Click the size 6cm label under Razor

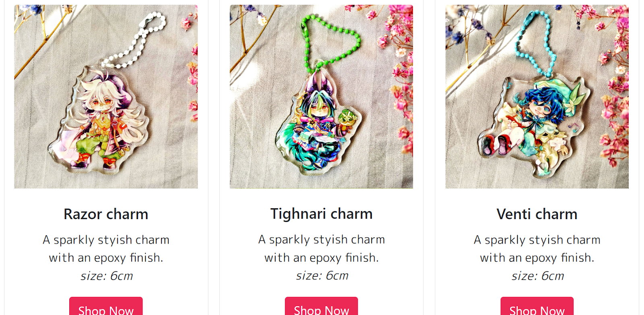(107, 276)
